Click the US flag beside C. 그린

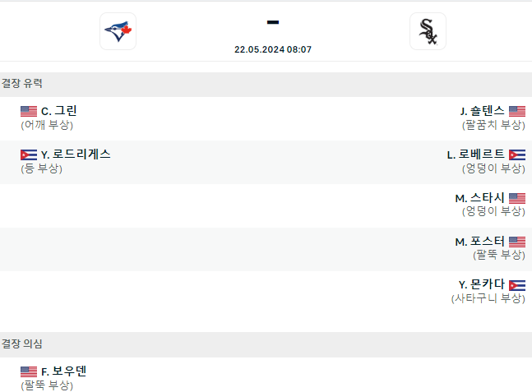[x=29, y=111]
